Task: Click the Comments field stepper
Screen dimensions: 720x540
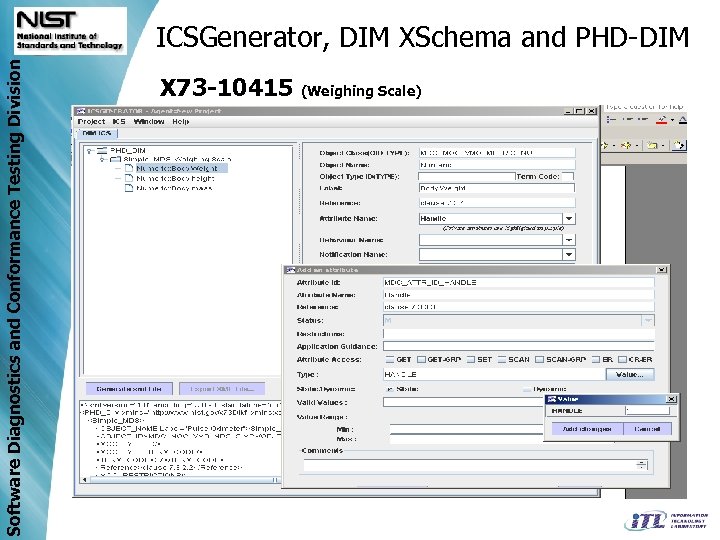Action: (x=642, y=465)
